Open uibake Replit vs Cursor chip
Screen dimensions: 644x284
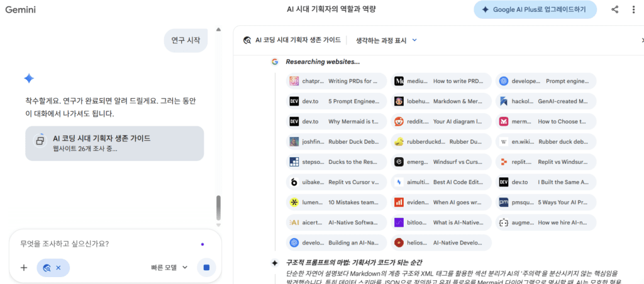point(336,182)
